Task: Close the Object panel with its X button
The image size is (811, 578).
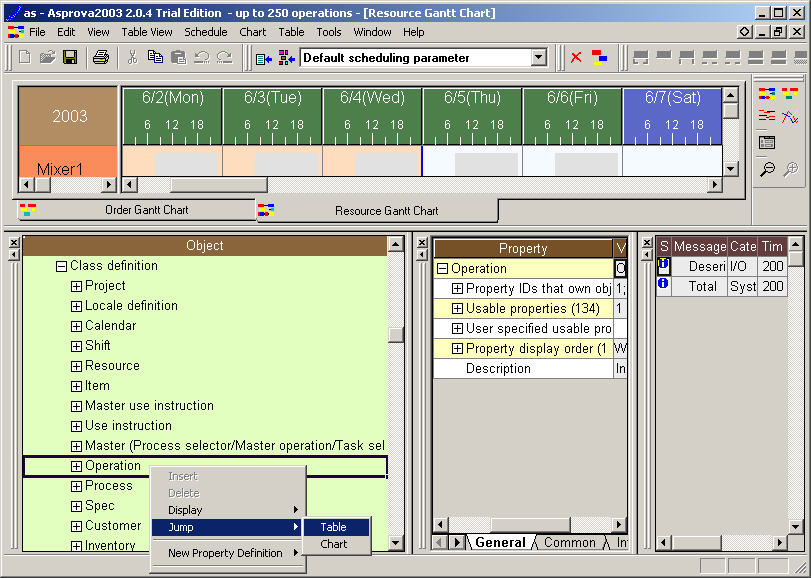Action: click(14, 242)
